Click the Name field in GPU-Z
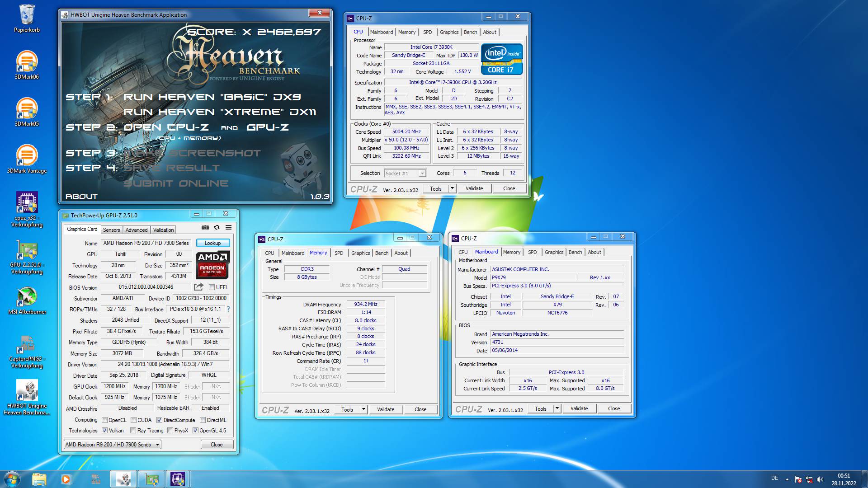This screenshot has width=868, height=488. (x=146, y=243)
